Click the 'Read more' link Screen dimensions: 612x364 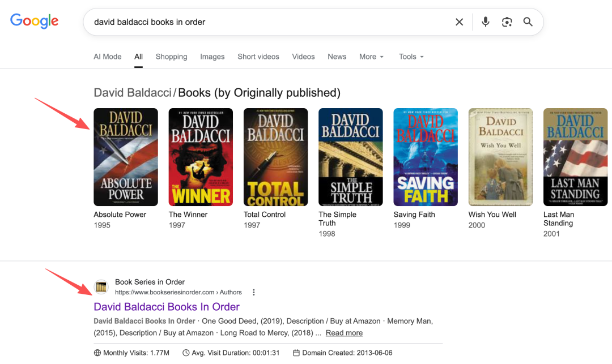[345, 333]
